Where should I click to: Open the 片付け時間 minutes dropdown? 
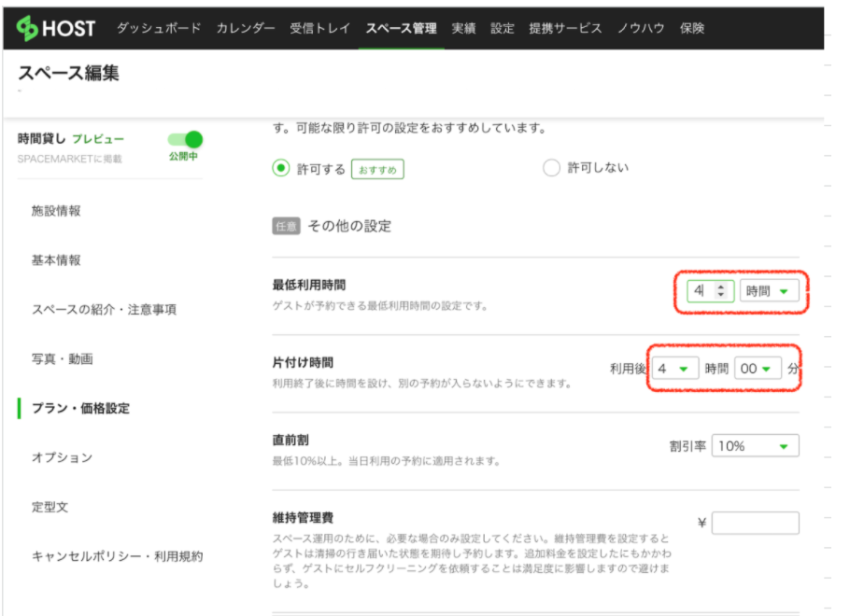coord(758,369)
